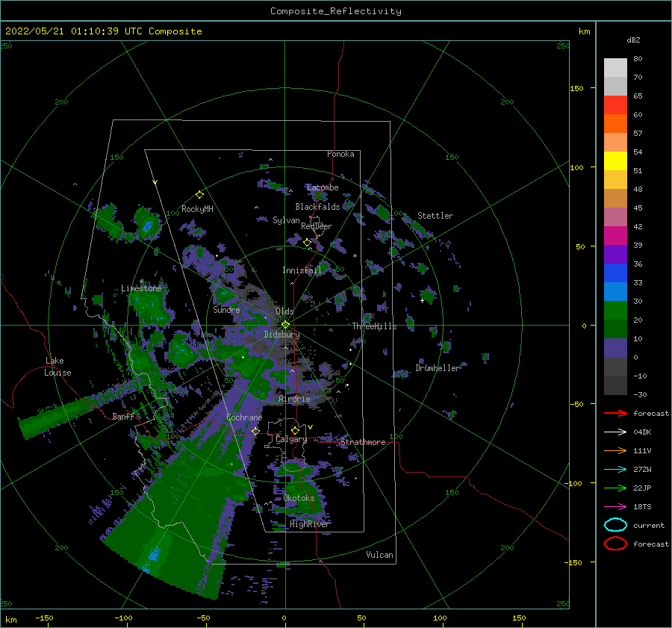
Task: Click the green 22JP arrow symbol
Action: (615, 488)
